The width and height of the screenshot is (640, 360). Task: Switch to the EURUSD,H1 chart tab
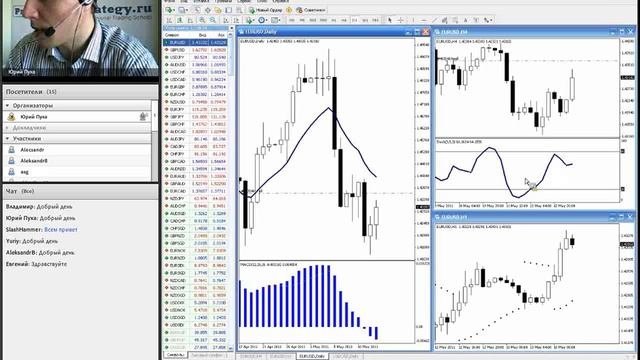281,356
